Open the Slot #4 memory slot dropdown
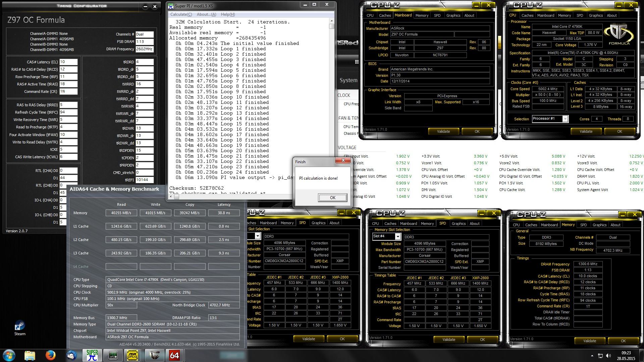The height and width of the screenshot is (362, 644). (x=398, y=237)
